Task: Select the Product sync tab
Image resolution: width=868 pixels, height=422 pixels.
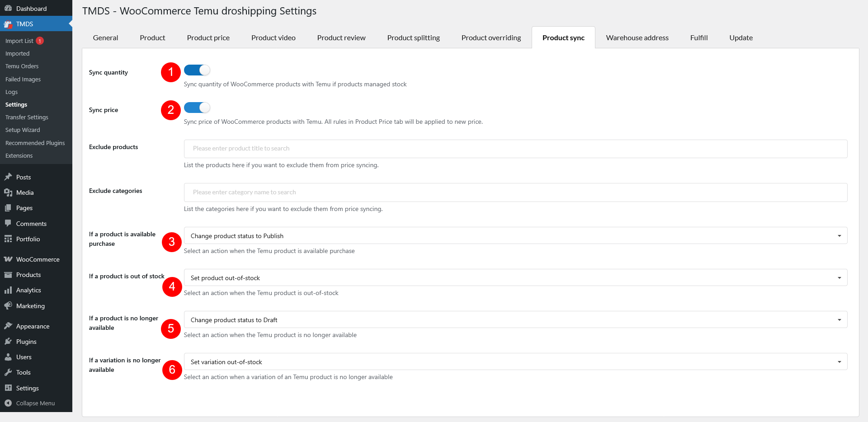Action: (563, 38)
